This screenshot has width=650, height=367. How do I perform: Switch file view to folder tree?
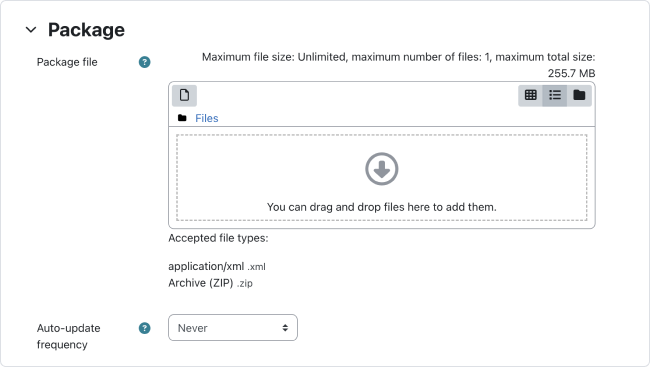[x=579, y=95]
